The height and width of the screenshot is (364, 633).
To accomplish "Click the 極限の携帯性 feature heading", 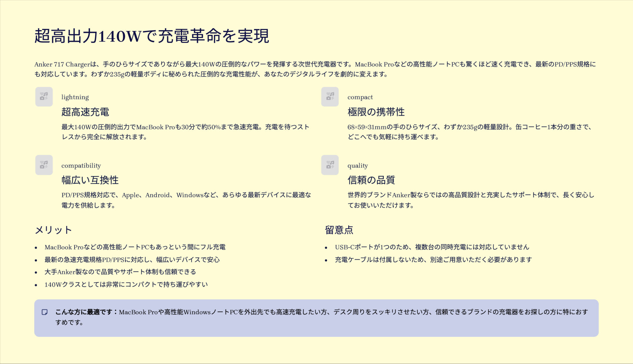I will [376, 112].
